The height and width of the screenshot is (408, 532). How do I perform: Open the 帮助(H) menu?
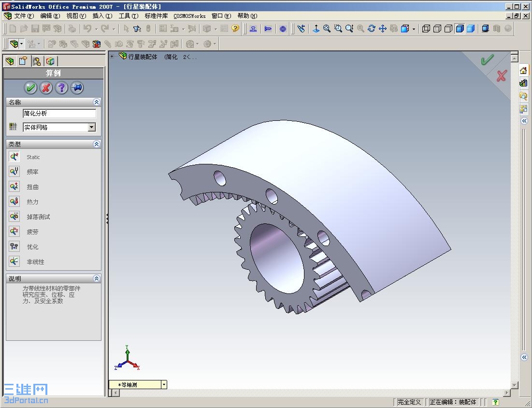[x=247, y=16]
